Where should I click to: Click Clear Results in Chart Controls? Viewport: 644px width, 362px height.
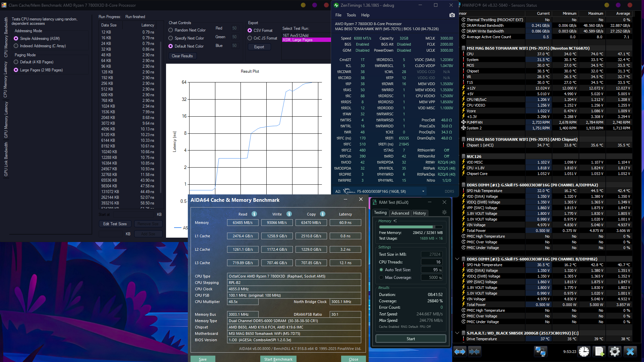tap(182, 56)
